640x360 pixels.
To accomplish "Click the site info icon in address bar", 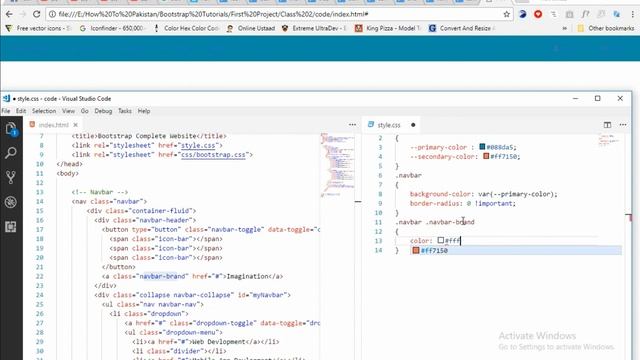I will [x=52, y=14].
